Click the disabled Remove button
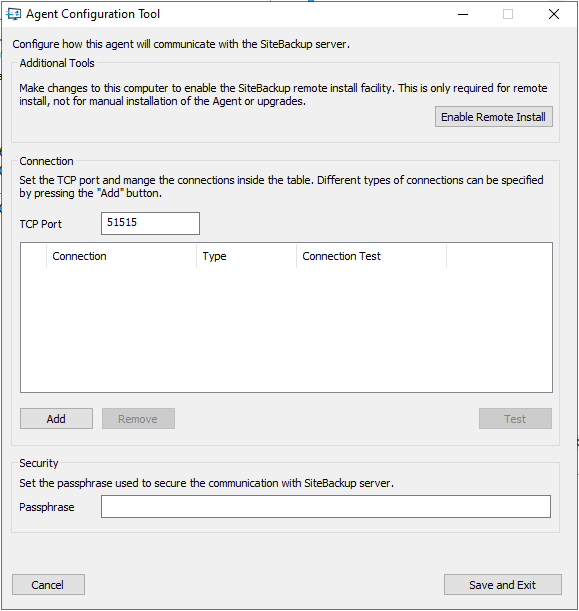This screenshot has width=579, height=611. click(x=138, y=419)
